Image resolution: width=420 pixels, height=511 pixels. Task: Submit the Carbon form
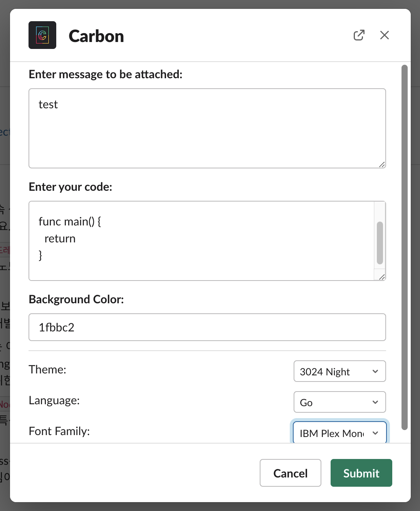[361, 473]
